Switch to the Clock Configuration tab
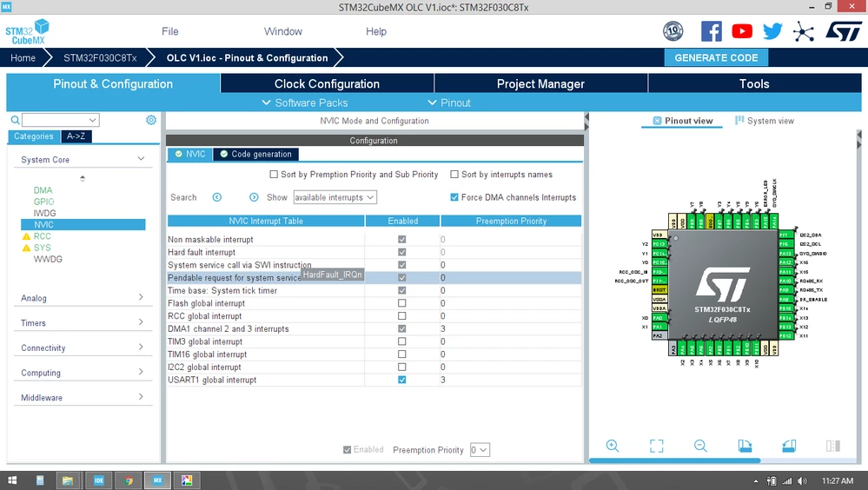 pos(328,83)
